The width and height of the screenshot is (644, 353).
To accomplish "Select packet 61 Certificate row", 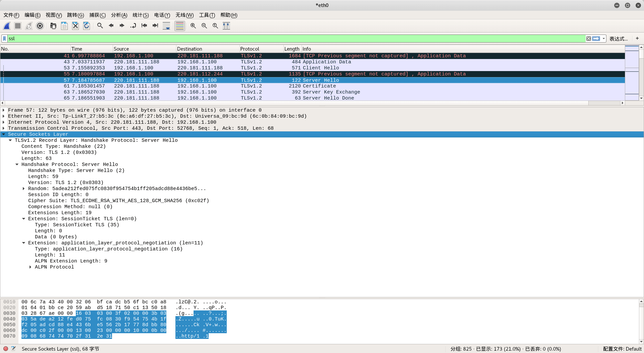I will [x=312, y=86].
